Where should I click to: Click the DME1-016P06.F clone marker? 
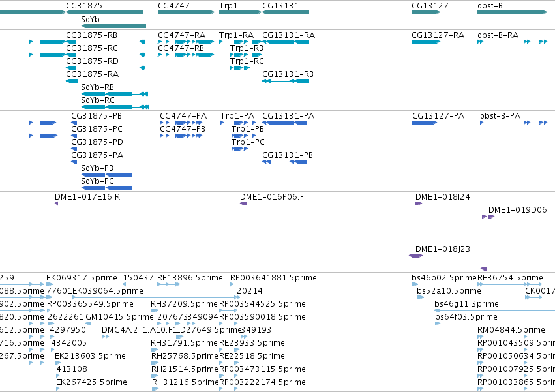pyautogui.click(x=243, y=204)
